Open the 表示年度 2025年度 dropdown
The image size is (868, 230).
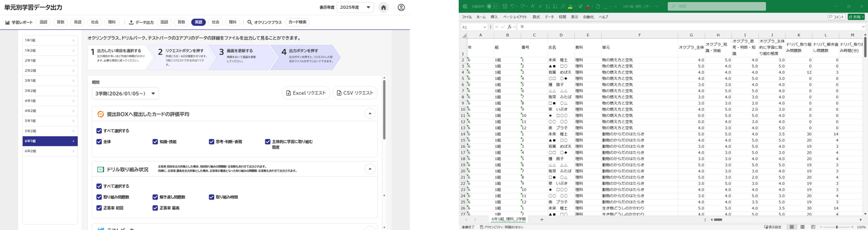[x=355, y=8]
